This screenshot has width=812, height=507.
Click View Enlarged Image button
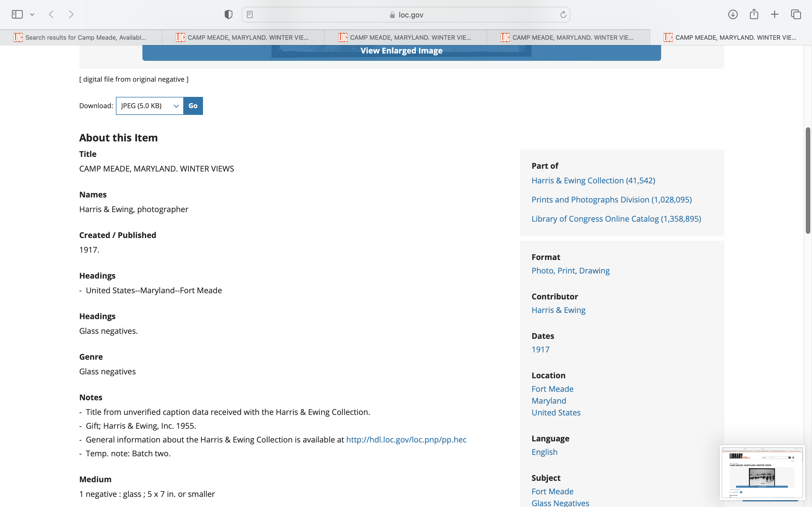coord(401,51)
